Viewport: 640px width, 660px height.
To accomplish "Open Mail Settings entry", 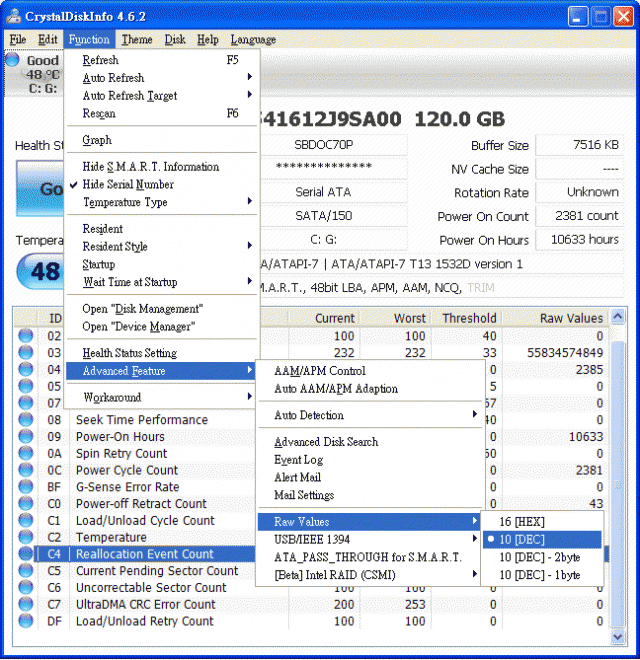I will point(370,495).
